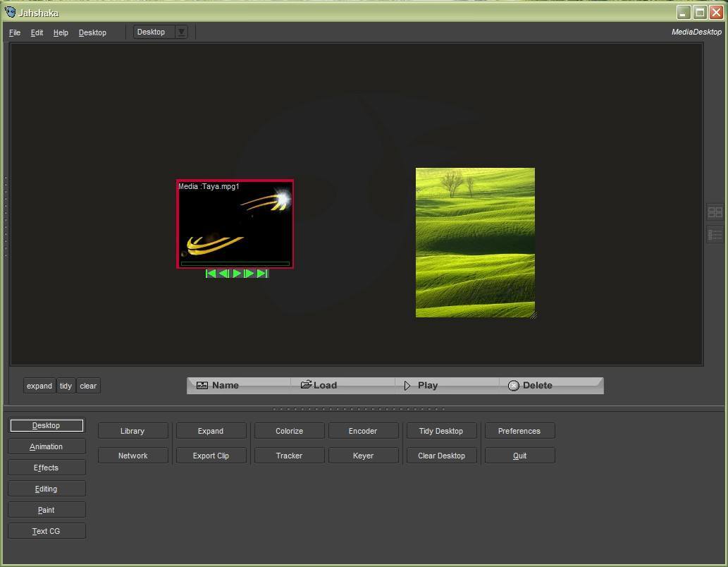Click the resize grip on green hills image
Image resolution: width=728 pixels, height=567 pixels.
533,315
